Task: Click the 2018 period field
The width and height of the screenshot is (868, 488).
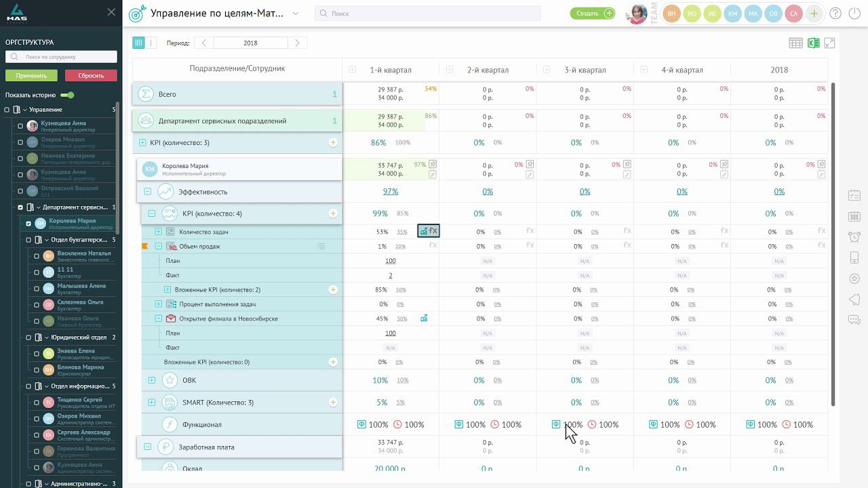Action: coord(250,43)
